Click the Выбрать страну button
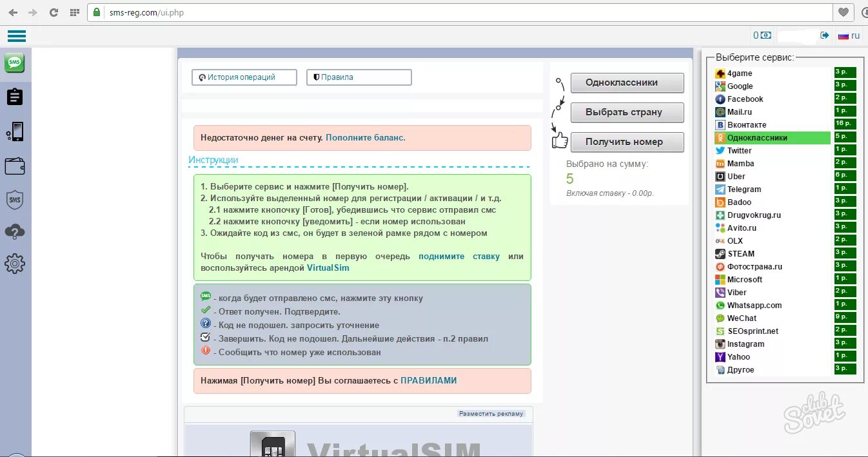The width and height of the screenshot is (868, 457). click(x=627, y=112)
